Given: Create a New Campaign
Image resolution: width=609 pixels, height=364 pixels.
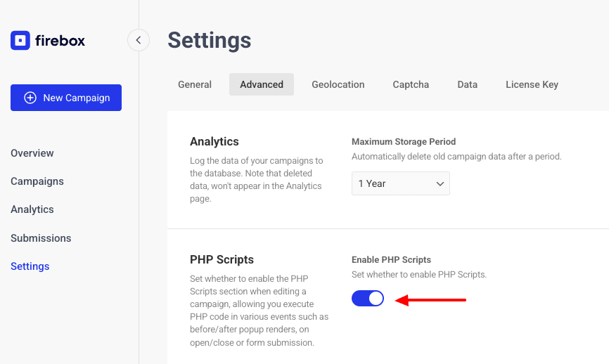Looking at the screenshot, I should [66, 98].
